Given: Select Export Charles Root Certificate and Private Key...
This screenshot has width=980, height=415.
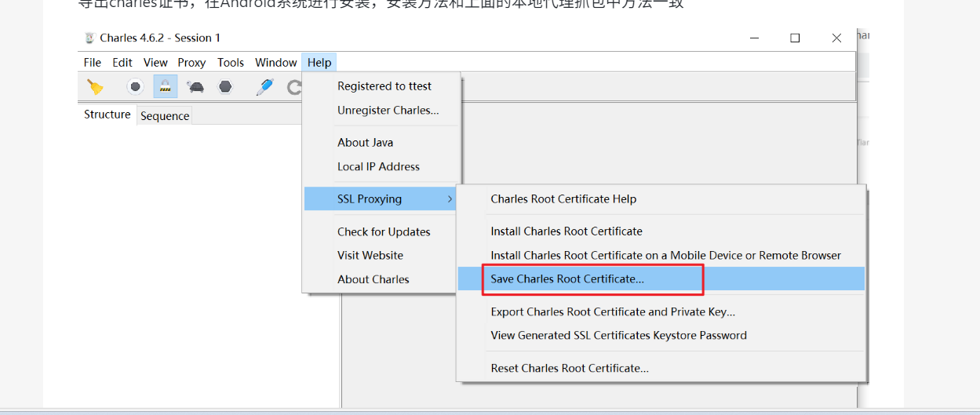Looking at the screenshot, I should [x=661, y=311].
